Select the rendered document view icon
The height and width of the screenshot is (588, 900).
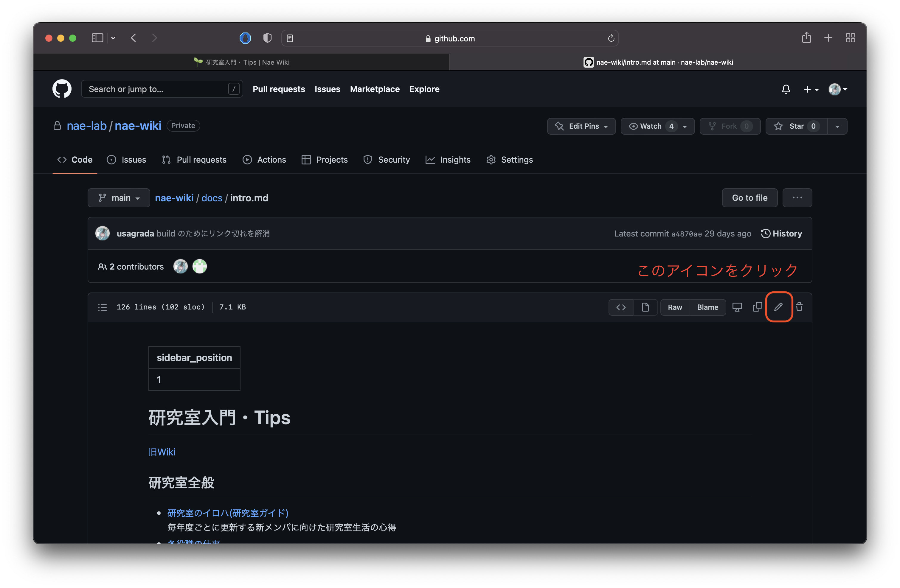[645, 307]
